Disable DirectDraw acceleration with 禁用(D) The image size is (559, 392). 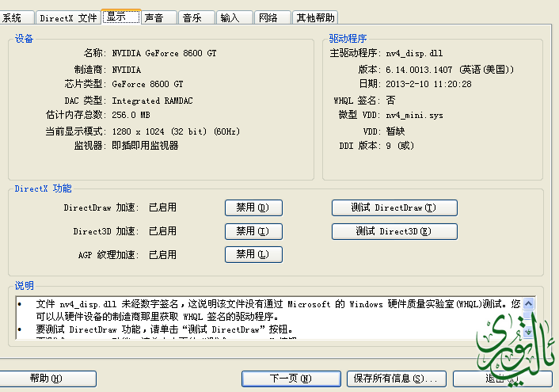[253, 207]
